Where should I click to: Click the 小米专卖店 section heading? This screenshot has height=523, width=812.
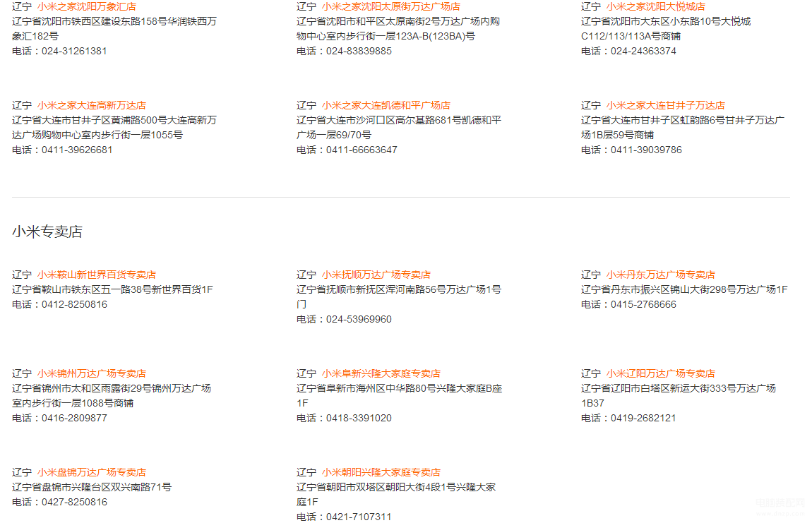47,232
